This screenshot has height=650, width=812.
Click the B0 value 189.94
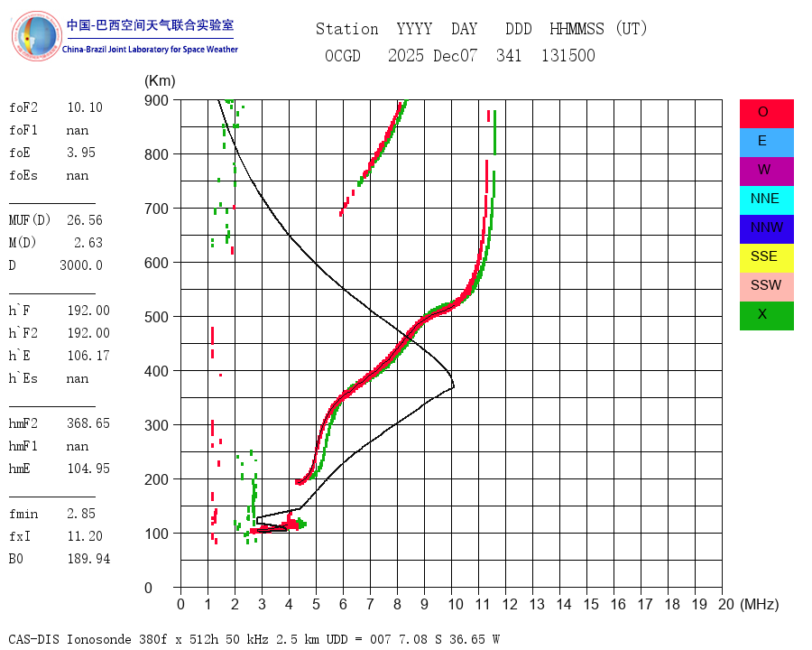(88, 559)
